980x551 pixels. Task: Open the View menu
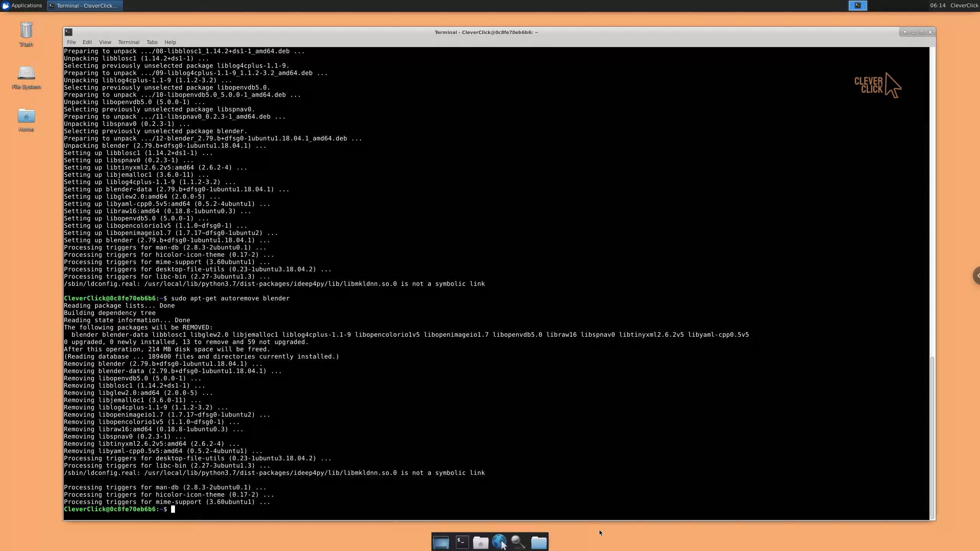point(105,42)
